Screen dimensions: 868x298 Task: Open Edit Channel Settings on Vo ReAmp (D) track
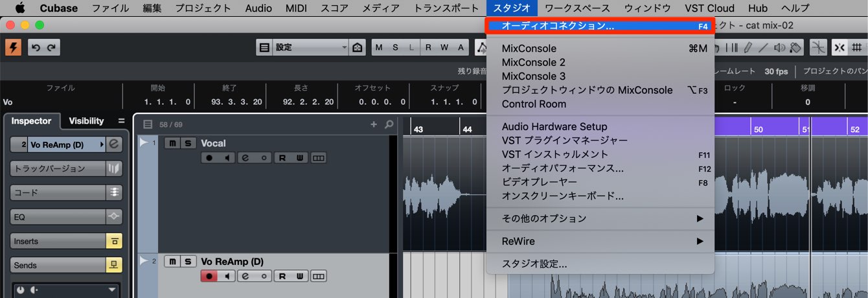[x=246, y=276]
